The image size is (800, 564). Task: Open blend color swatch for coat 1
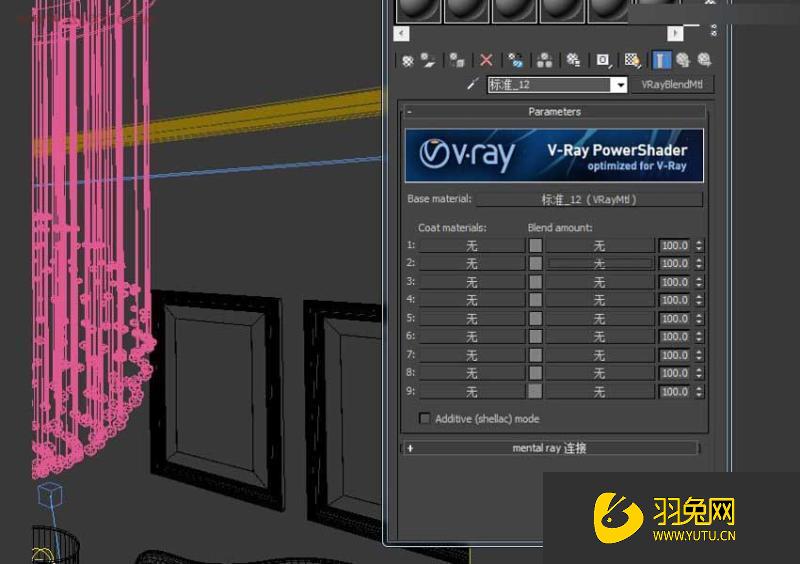point(535,246)
